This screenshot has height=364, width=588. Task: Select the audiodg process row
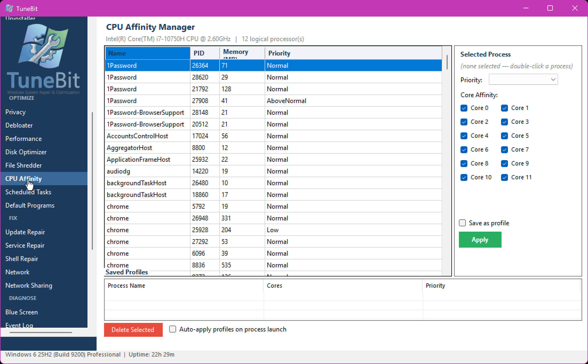coord(273,171)
